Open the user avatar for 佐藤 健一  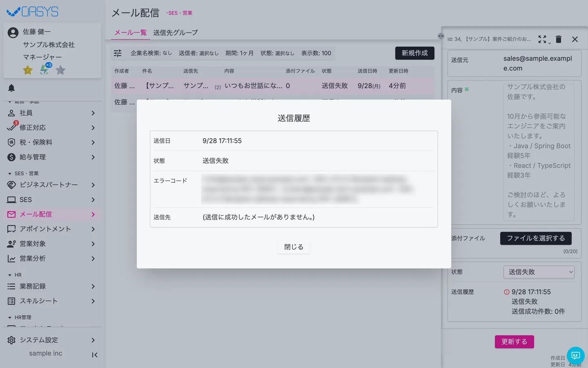[x=13, y=33]
